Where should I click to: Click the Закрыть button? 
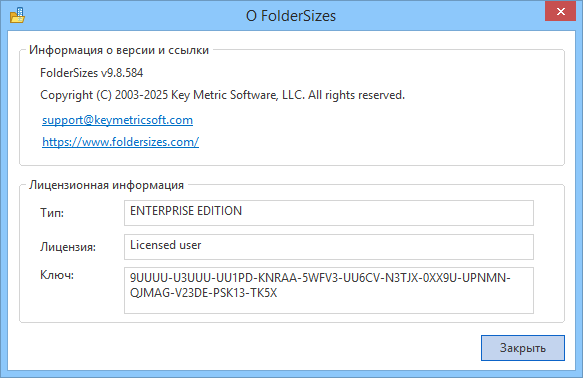[x=523, y=348]
